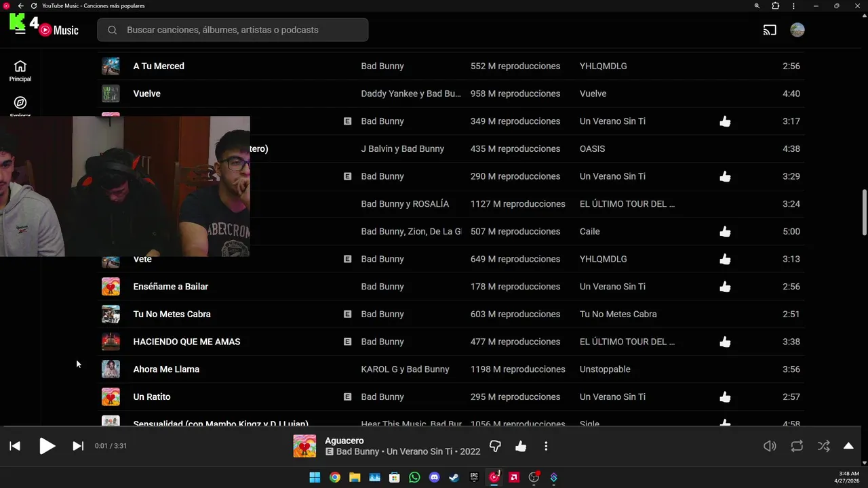Click the A Tu Merced song title
This screenshot has width=868, height=488.
(159, 66)
